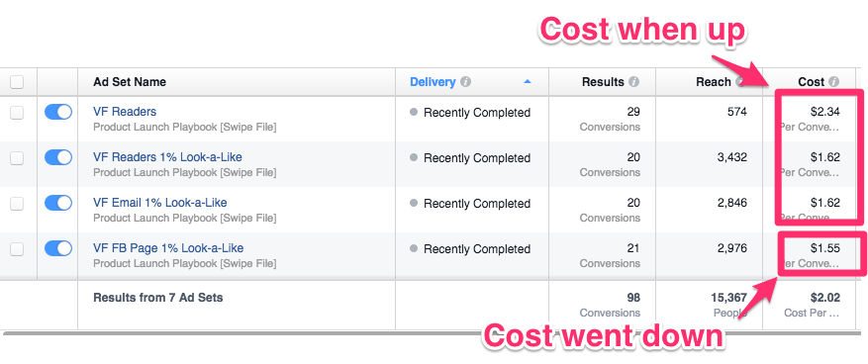Check the box for VF Readers row
Screen dimensions: 868x364
pyautogui.click(x=17, y=113)
